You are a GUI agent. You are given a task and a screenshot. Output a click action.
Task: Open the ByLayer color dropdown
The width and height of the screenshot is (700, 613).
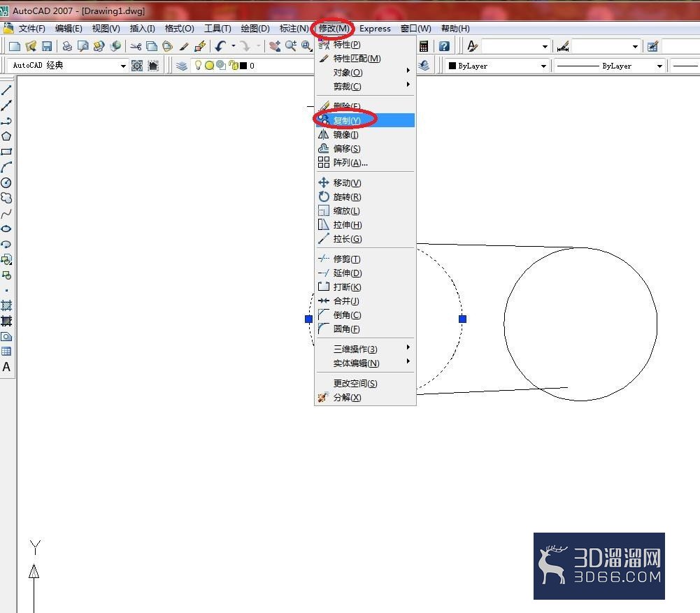(543, 66)
